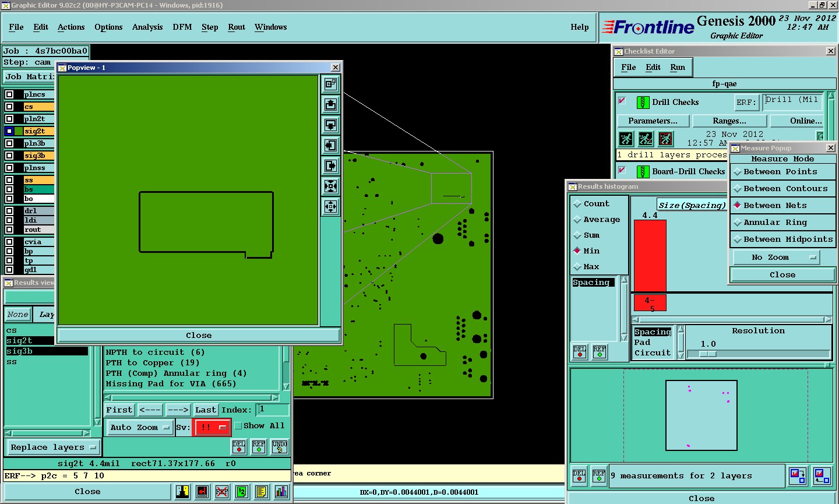Click Popview outward-arrows zoom icon
The image size is (839, 504).
[x=330, y=206]
